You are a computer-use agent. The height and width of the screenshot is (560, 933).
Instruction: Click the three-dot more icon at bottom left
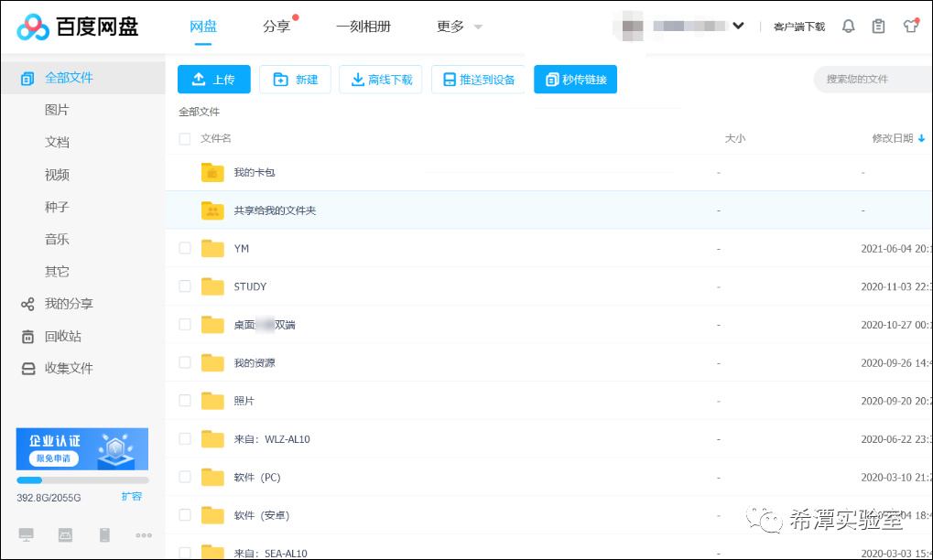pos(144,535)
